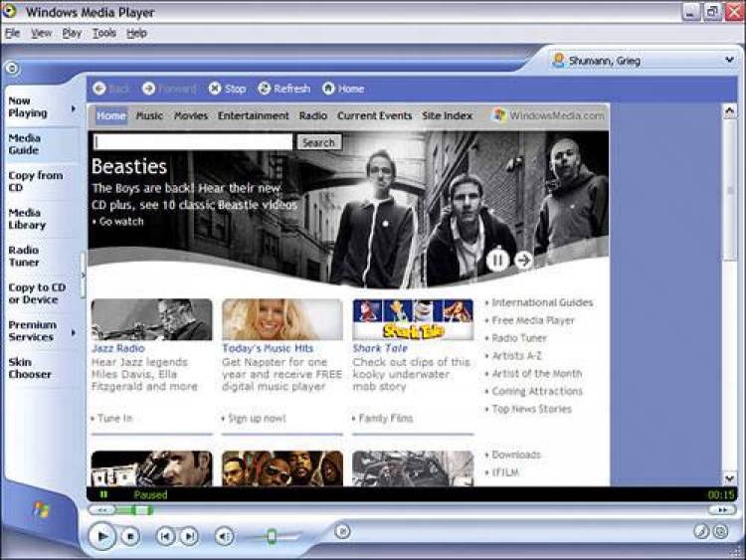Open Copy from CD
The width and height of the screenshot is (746, 560).
coord(41,181)
